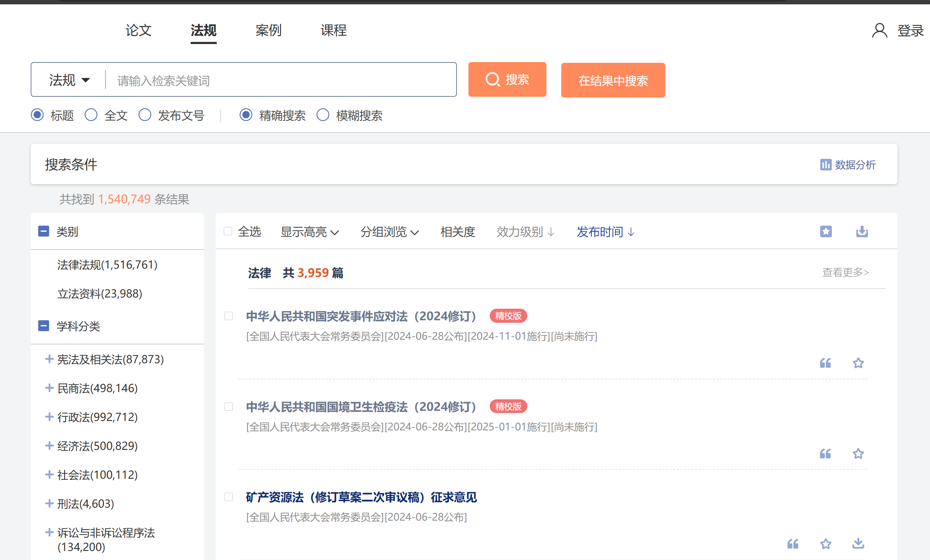The width and height of the screenshot is (930, 560).
Task: Expand 诉讼与非诉讼程序法 category
Action: 49,533
